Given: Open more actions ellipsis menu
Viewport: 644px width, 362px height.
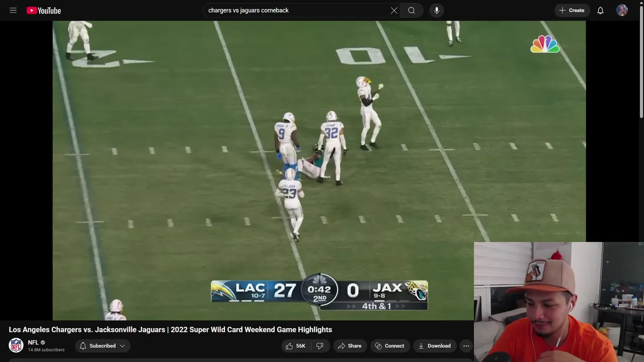Looking at the screenshot, I should point(466,346).
